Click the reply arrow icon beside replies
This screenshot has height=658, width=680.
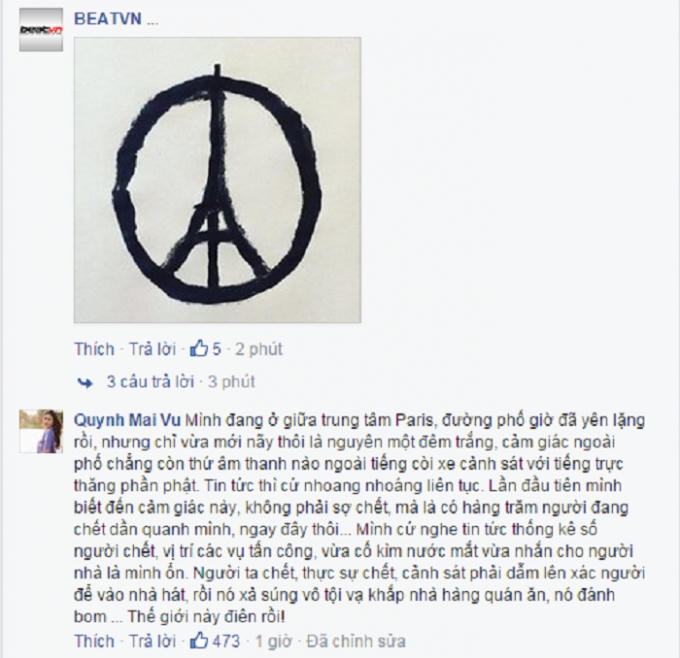[85, 383]
